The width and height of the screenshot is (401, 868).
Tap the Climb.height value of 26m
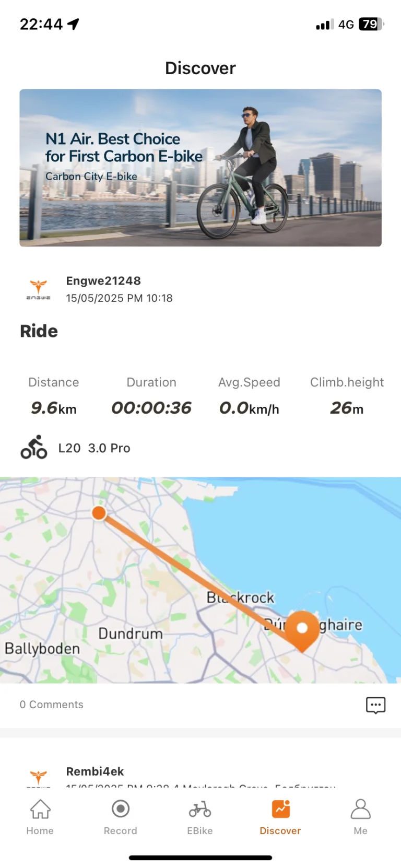pos(347,408)
